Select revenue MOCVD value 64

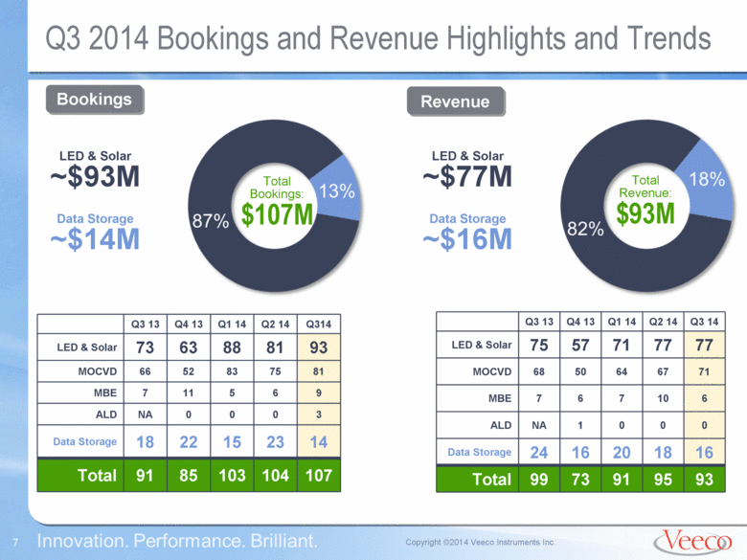pyautogui.click(x=622, y=372)
